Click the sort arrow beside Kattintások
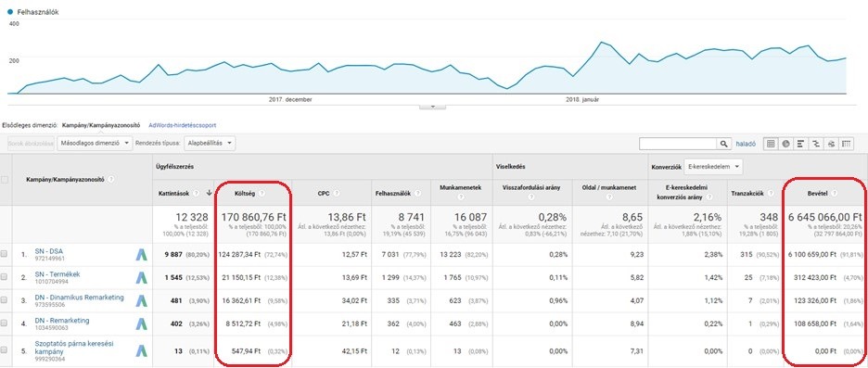Viewport: 868px width, 368px height. pyautogui.click(x=209, y=193)
